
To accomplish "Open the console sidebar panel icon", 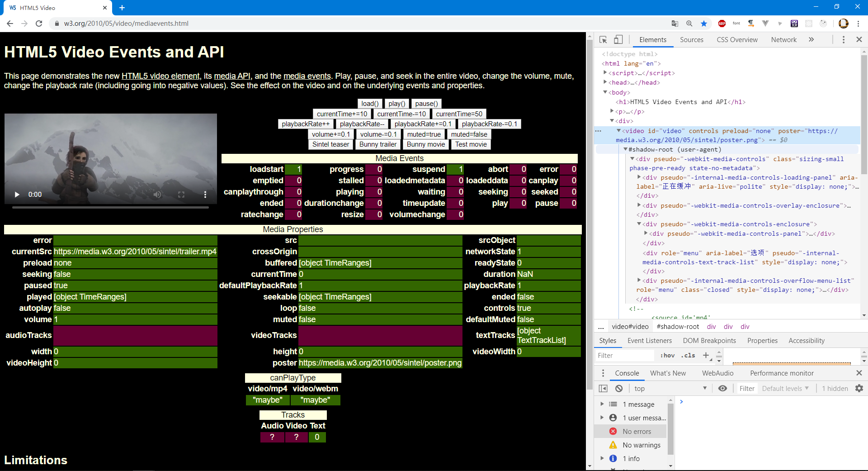I will [x=603, y=388].
